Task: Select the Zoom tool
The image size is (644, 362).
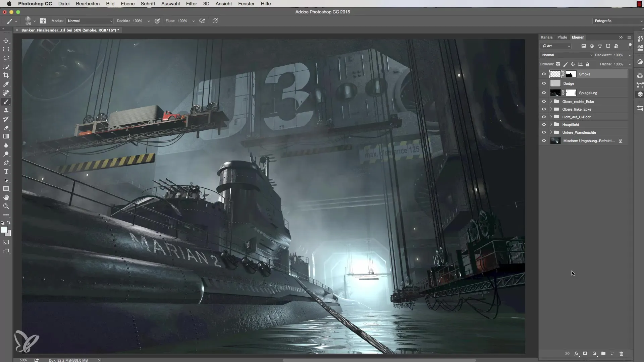Action: [x=6, y=206]
